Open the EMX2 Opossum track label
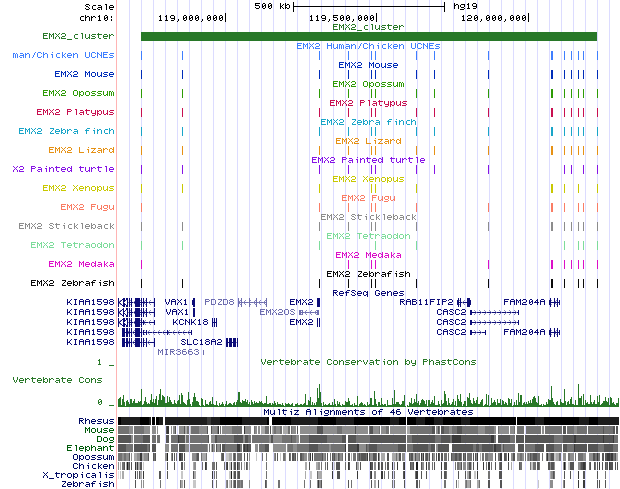The width and height of the screenshot is (620, 489). tap(79, 93)
